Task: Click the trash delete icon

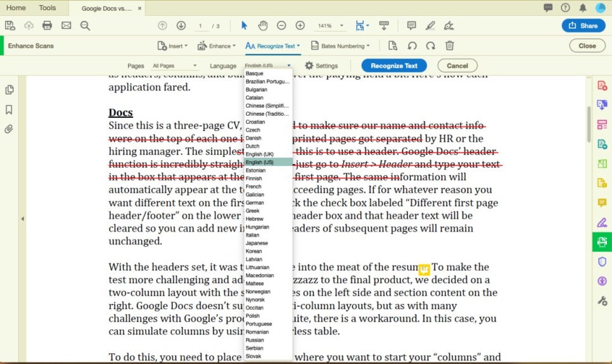Action: (450, 46)
